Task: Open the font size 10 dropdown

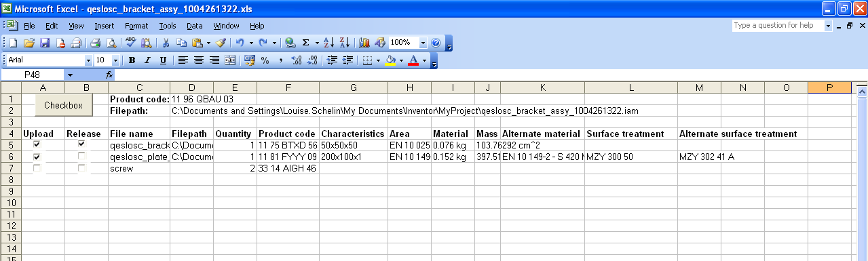Action: pos(115,60)
